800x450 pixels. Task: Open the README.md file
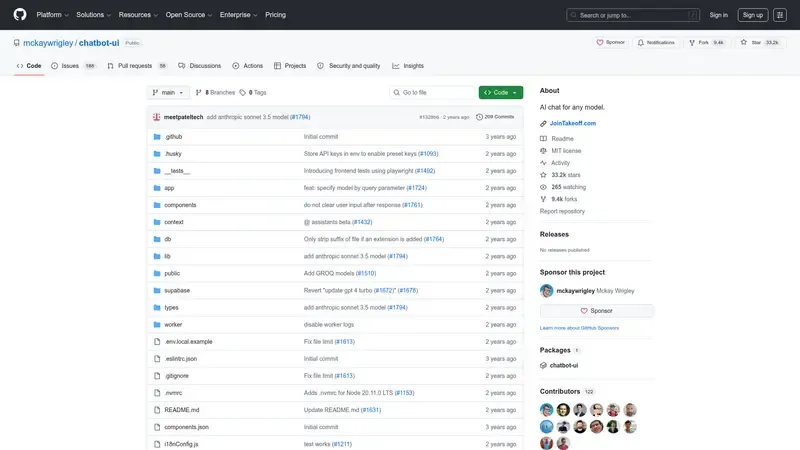coord(182,410)
